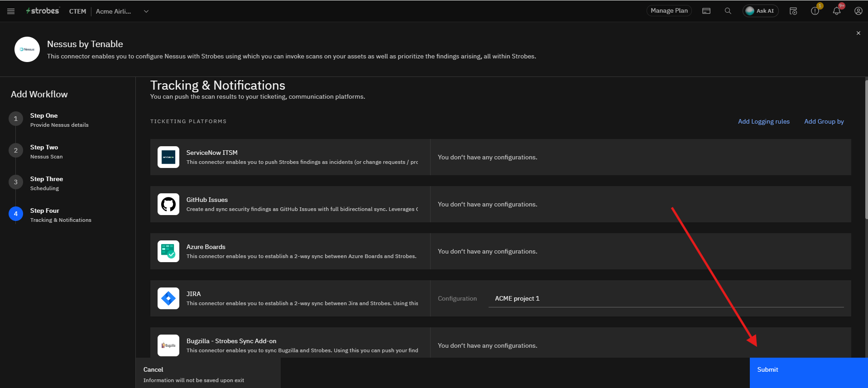Viewport: 868px width, 388px height.
Task: Open JIRA Configuration dropdown showing ACME project 1
Action: (666, 298)
